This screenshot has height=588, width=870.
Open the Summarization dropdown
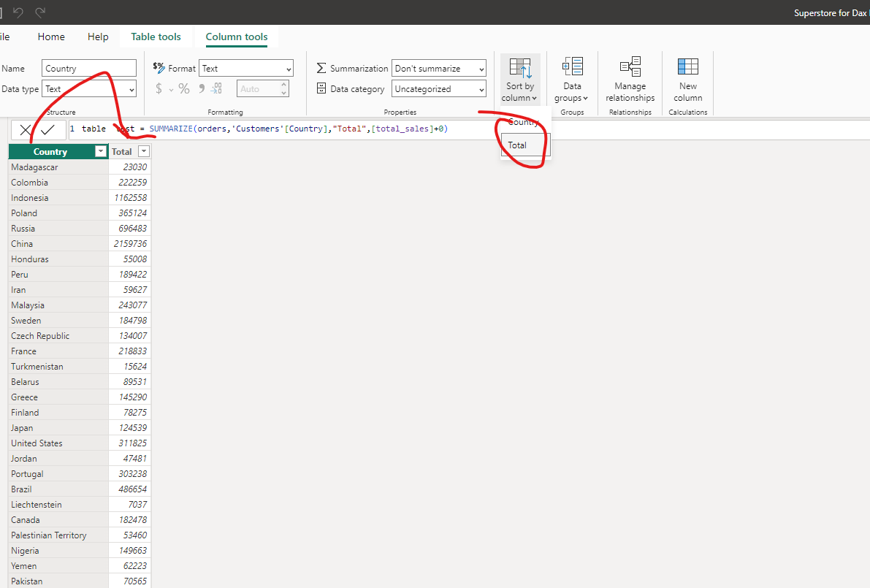coord(439,68)
